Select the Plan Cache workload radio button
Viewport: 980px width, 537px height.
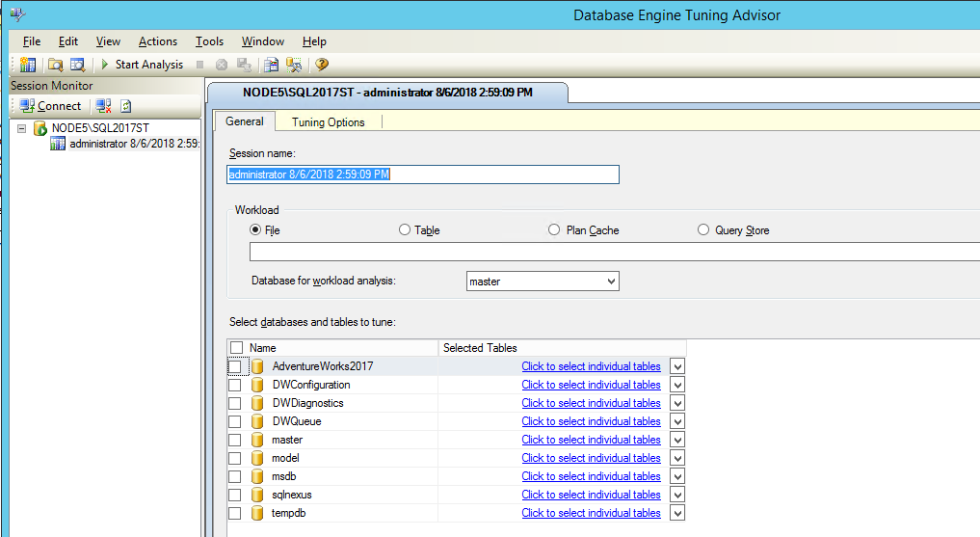554,230
